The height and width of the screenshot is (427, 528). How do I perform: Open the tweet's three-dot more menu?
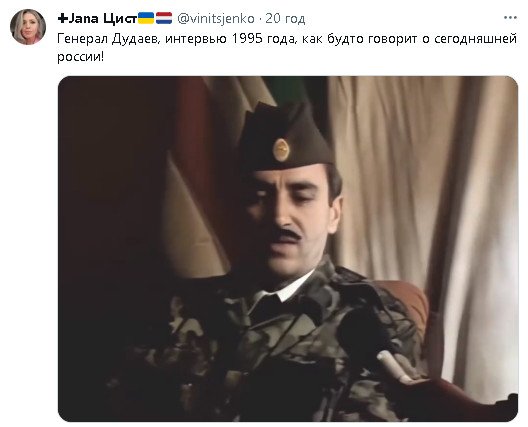point(510,18)
